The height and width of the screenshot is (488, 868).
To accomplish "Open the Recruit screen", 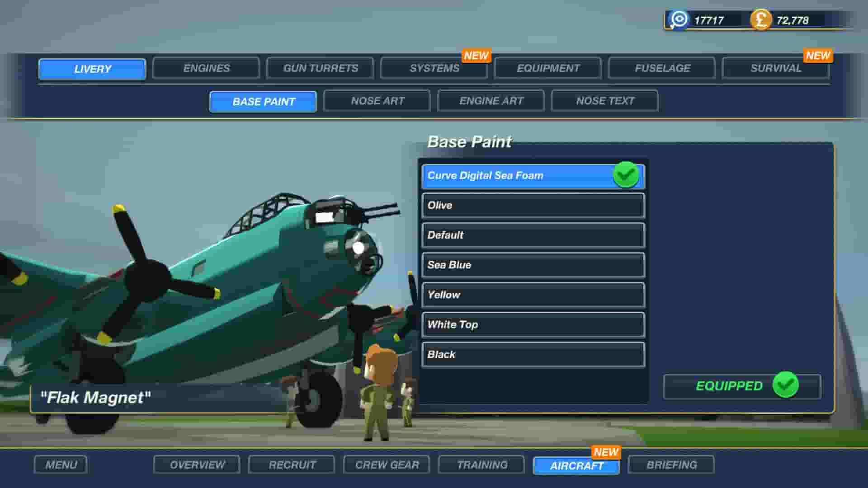I will click(291, 464).
